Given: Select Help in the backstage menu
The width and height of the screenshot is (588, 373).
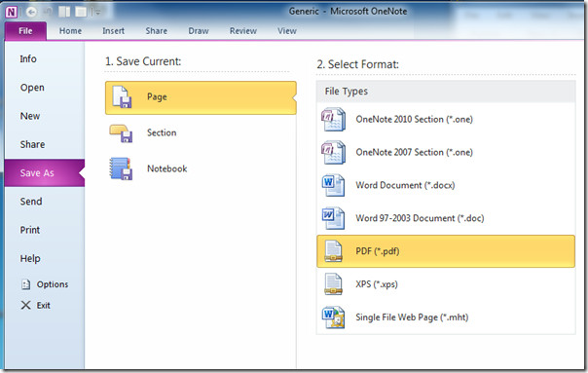Looking at the screenshot, I should click(x=30, y=258).
